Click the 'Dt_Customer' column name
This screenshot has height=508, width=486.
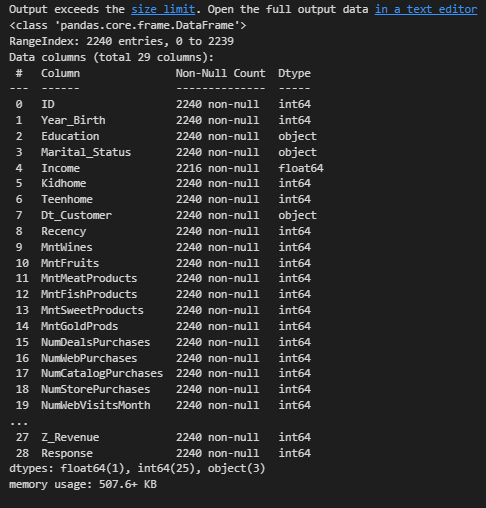pyautogui.click(x=76, y=215)
